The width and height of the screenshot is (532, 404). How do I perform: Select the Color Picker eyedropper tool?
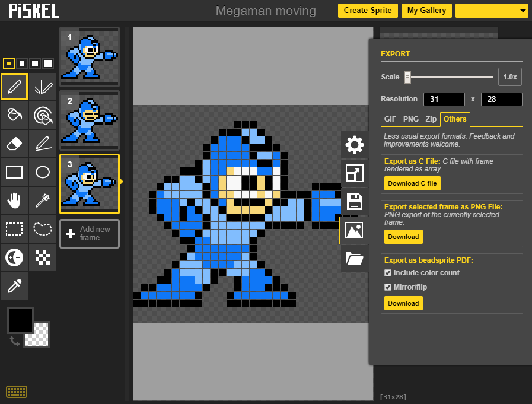(14, 286)
